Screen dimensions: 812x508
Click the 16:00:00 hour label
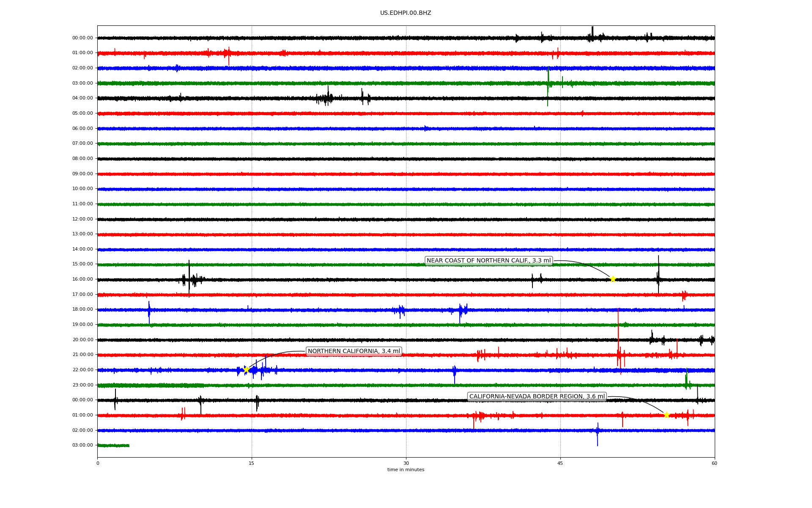[x=82, y=279]
